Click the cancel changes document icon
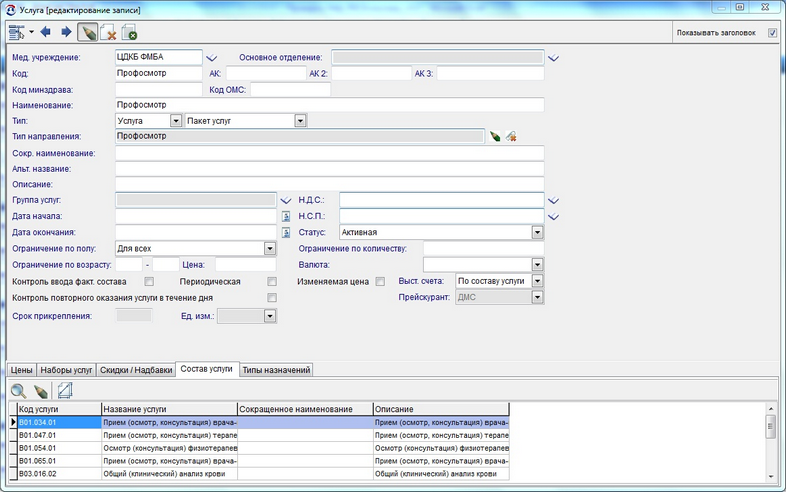Image resolution: width=786 pixels, height=492 pixels. coord(108,33)
